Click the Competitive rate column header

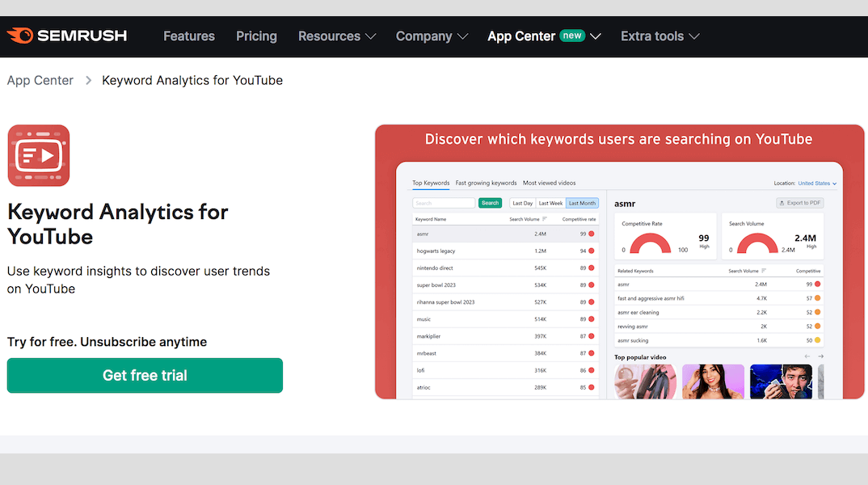point(579,219)
